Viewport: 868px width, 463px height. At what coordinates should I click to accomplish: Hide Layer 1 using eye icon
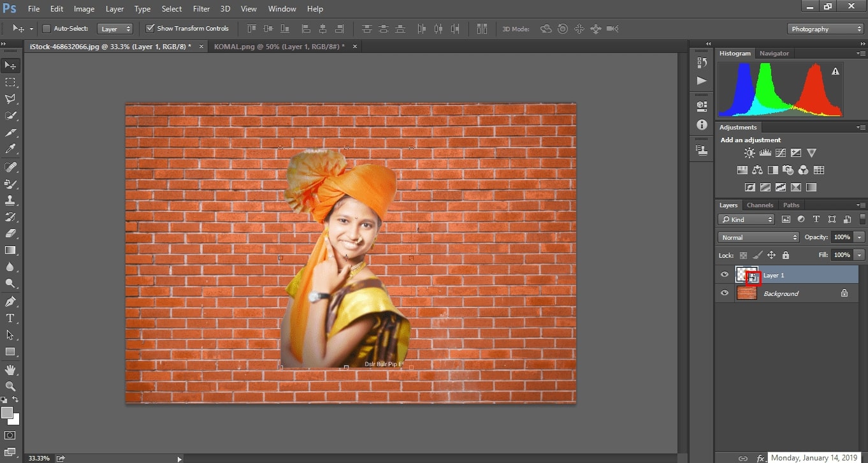(x=725, y=275)
